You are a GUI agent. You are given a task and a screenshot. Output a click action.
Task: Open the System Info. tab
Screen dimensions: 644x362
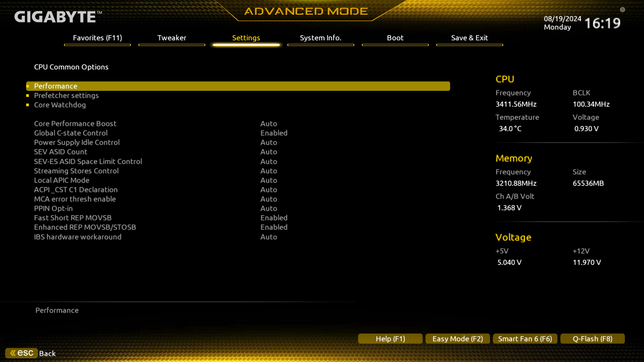pos(320,38)
